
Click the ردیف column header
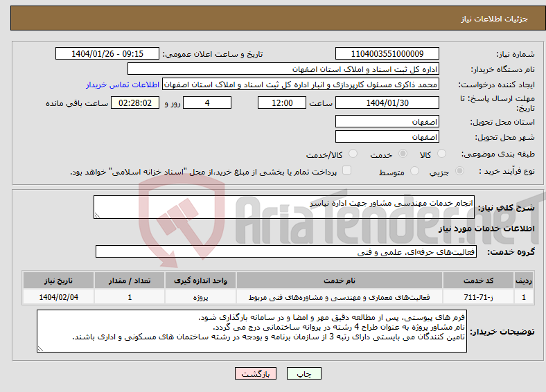[x=524, y=280]
